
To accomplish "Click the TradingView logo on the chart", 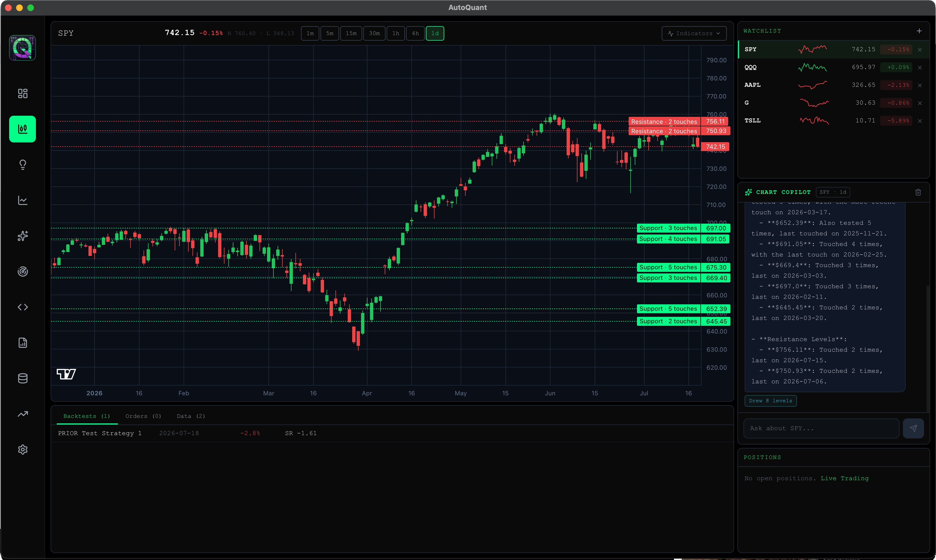I will click(66, 374).
